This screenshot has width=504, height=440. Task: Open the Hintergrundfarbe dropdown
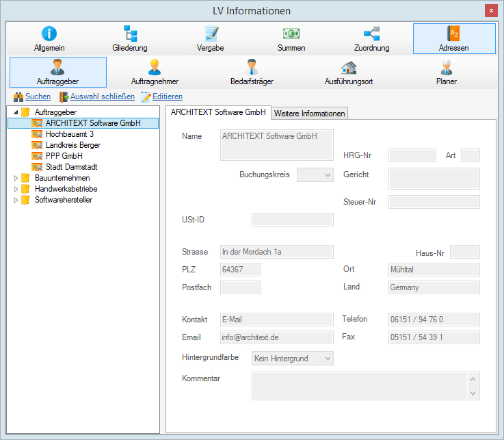(x=293, y=359)
